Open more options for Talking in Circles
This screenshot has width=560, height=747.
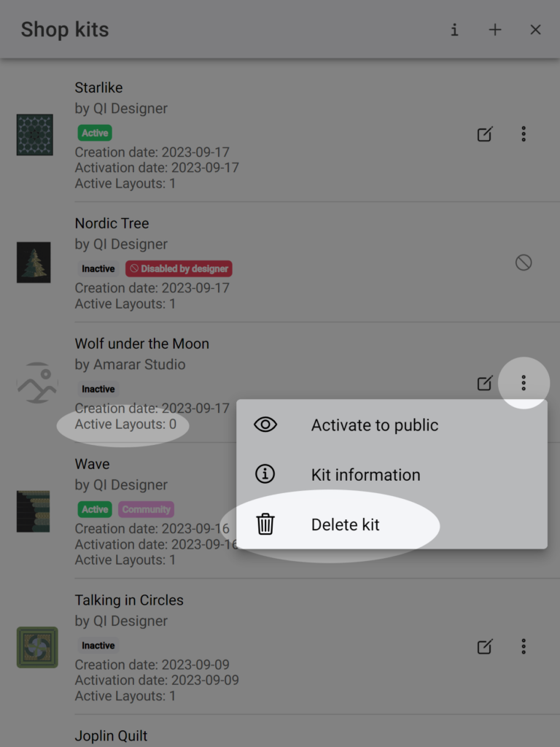(524, 646)
